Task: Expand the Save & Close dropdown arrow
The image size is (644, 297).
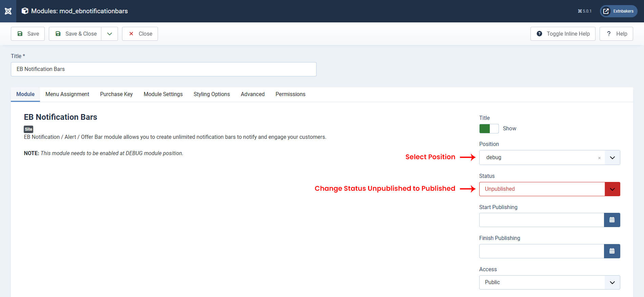Action: pos(109,34)
